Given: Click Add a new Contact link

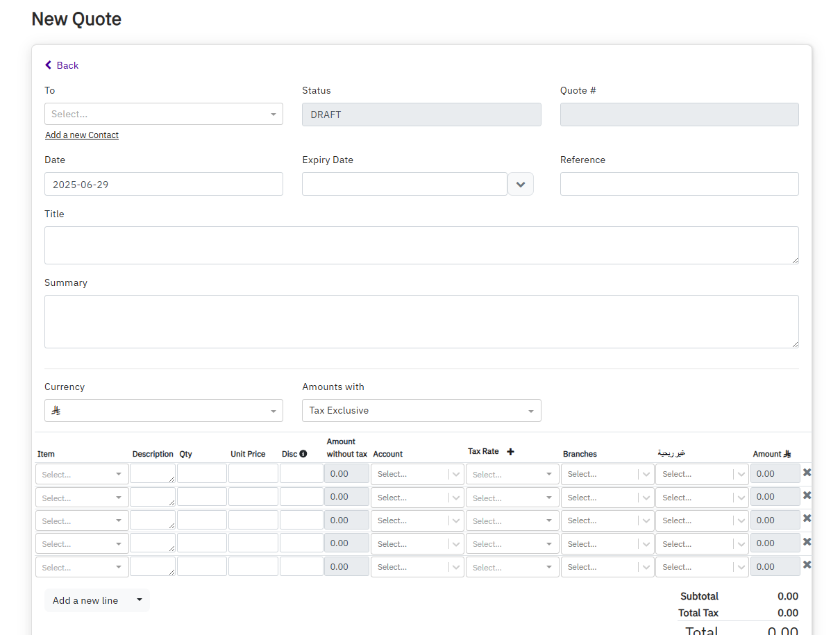Looking at the screenshot, I should click(x=82, y=135).
